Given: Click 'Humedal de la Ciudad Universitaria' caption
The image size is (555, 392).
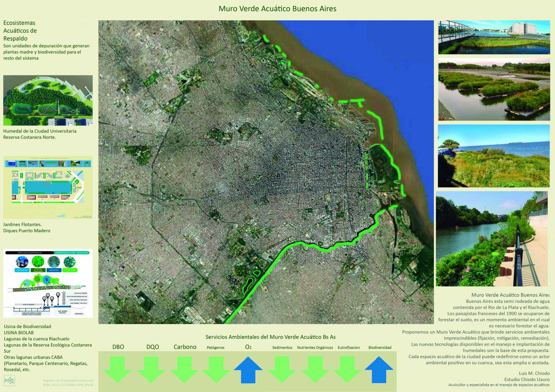Looking at the screenshot, I should pyautogui.click(x=40, y=131).
